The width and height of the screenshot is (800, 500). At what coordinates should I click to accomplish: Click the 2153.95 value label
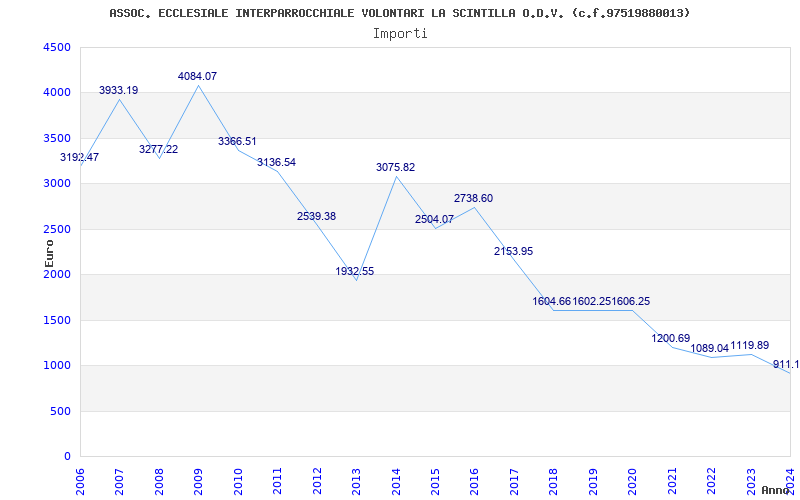click(513, 251)
